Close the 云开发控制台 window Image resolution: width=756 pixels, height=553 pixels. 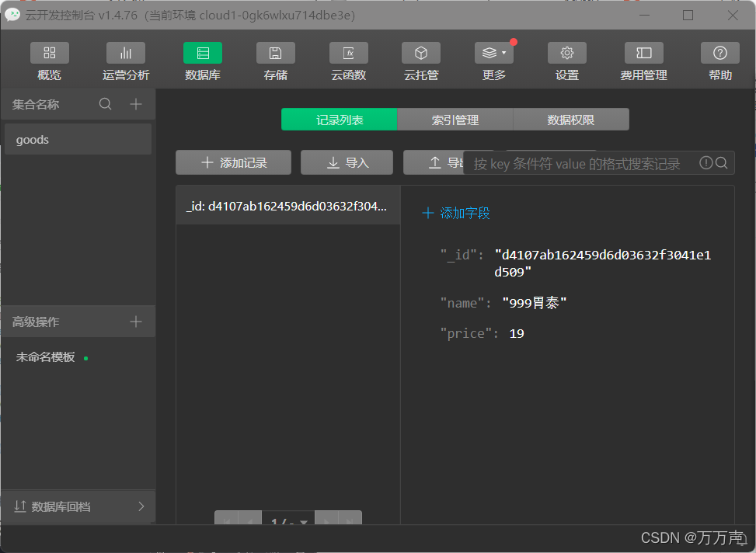(733, 15)
